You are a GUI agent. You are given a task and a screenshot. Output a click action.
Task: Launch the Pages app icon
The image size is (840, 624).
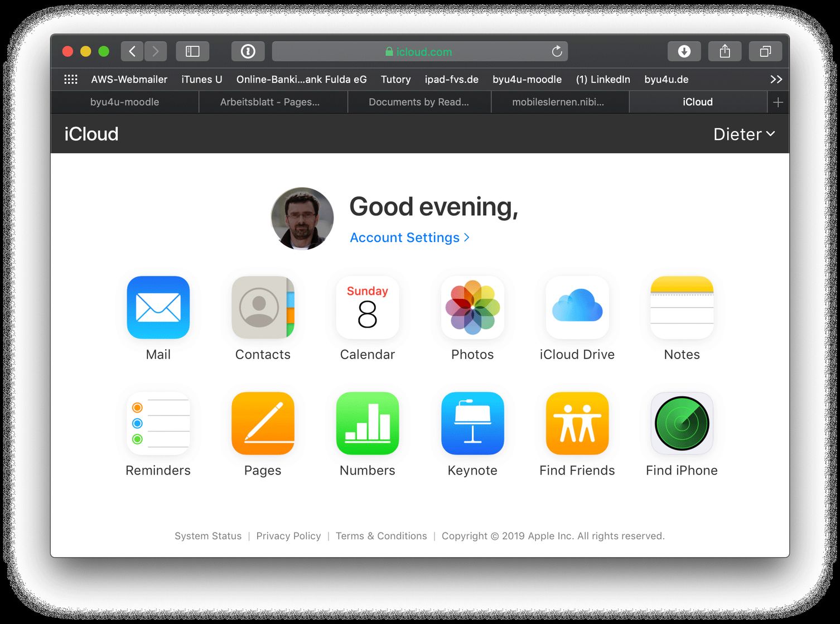pyautogui.click(x=263, y=423)
